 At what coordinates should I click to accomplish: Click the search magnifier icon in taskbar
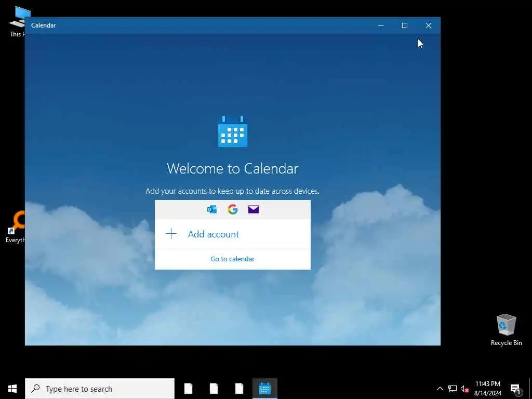[x=36, y=389]
